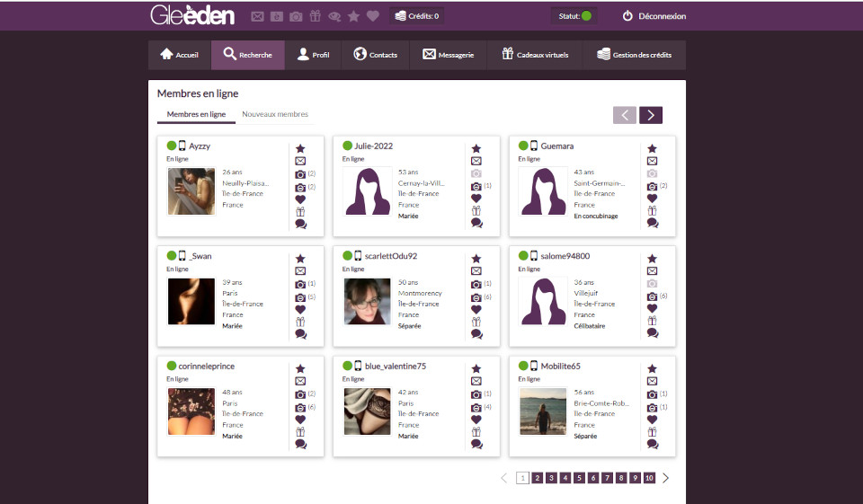This screenshot has width=863, height=504.
Task: Send a virtual gift to Guemara
Action: click(x=652, y=211)
